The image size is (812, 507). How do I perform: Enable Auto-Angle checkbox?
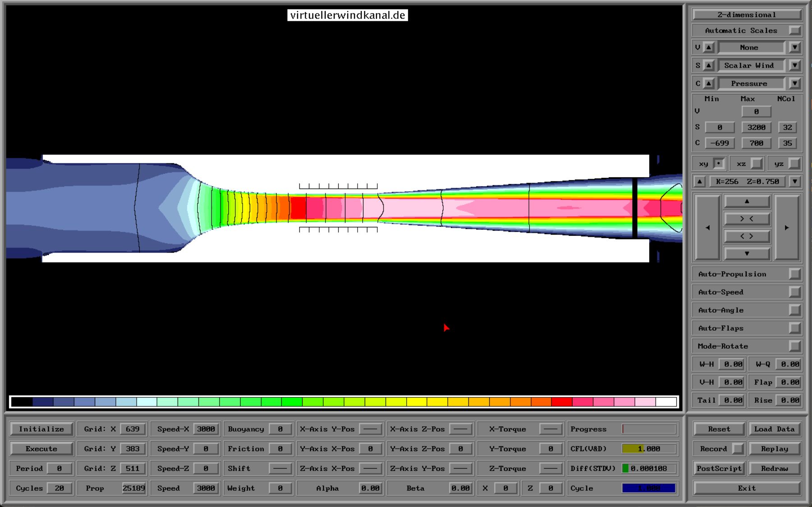(795, 310)
